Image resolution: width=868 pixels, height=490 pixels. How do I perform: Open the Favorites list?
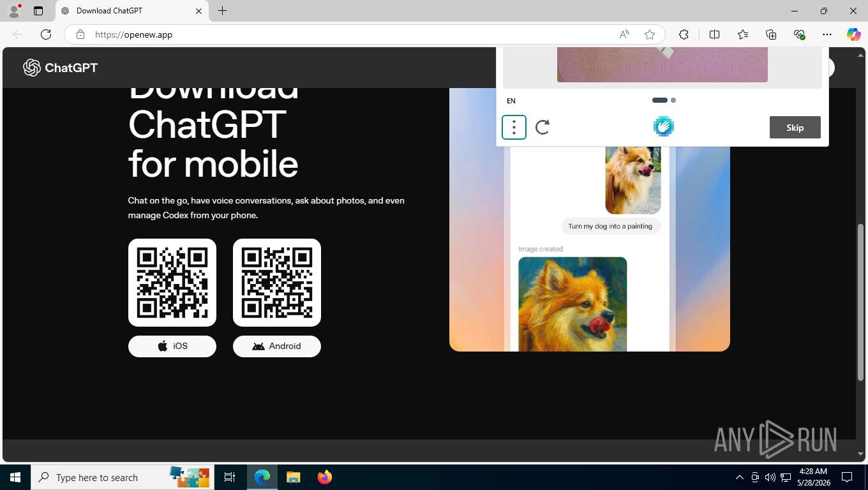tap(743, 34)
